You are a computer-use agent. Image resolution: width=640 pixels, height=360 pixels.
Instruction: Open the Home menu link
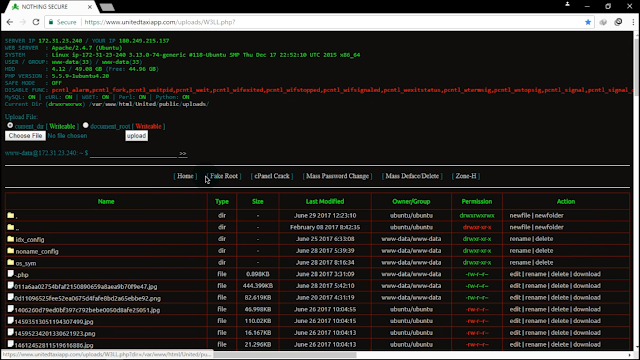point(185,176)
